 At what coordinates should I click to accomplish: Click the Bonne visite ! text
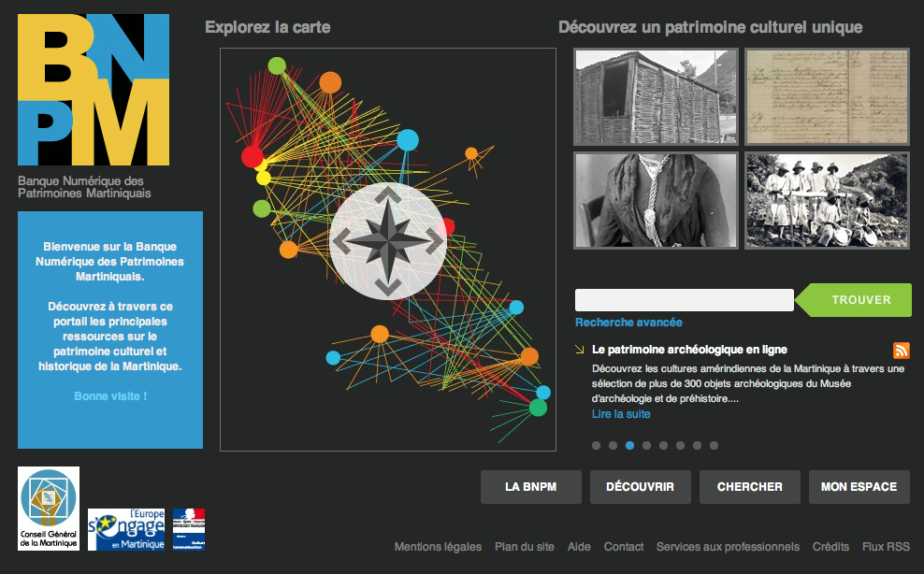[110, 396]
